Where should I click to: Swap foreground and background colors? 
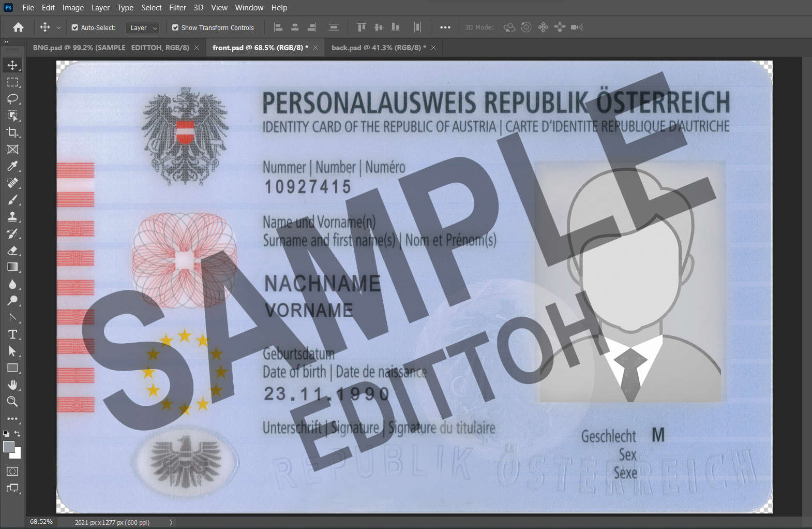(18, 434)
